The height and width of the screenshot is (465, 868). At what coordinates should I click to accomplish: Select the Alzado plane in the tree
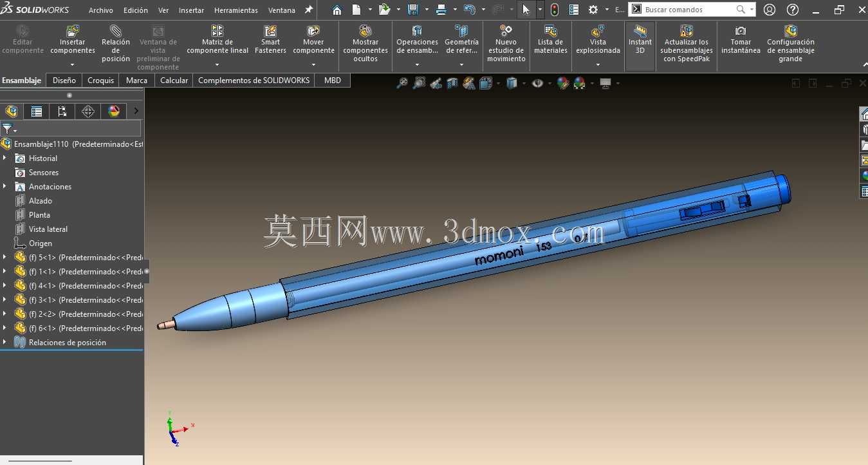tap(40, 201)
